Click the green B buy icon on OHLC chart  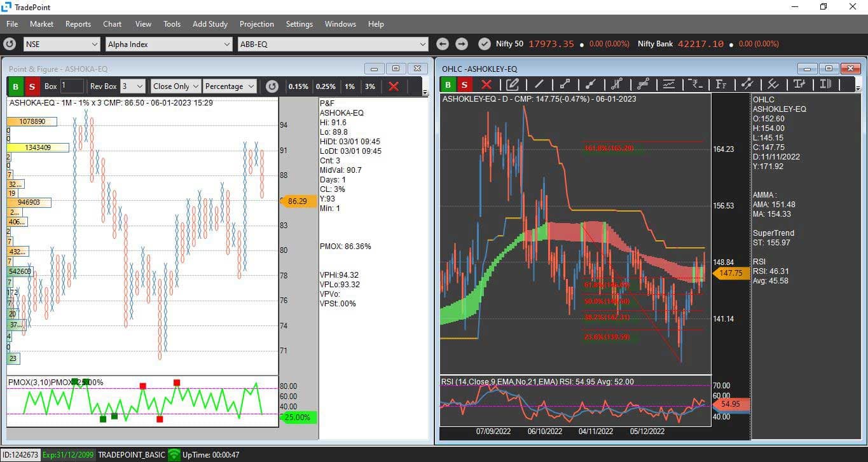[447, 84]
